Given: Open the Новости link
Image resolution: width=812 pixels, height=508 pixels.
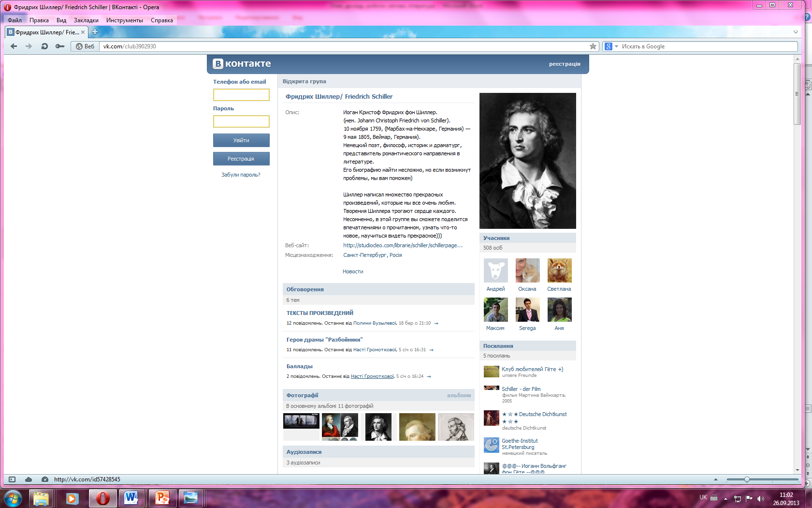Looking at the screenshot, I should click(353, 271).
